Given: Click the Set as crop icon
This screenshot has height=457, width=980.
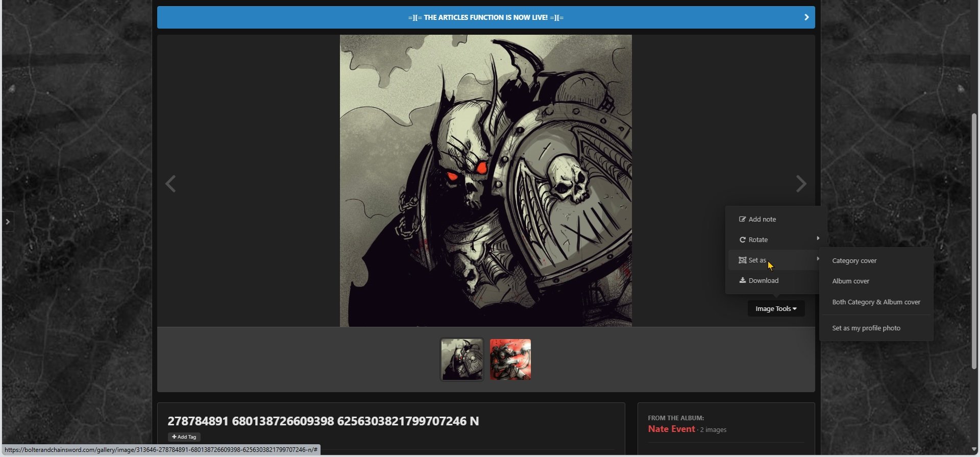Looking at the screenshot, I should coord(742,260).
